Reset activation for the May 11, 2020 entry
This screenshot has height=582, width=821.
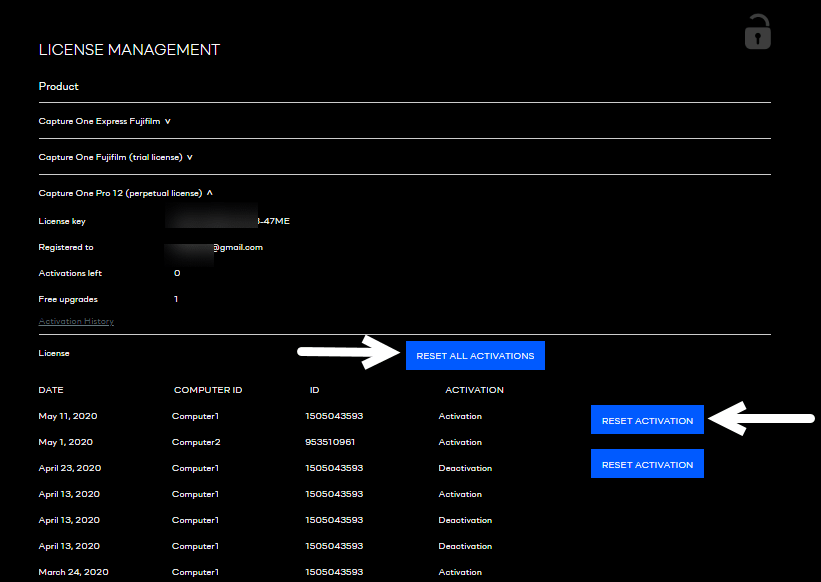(646, 420)
